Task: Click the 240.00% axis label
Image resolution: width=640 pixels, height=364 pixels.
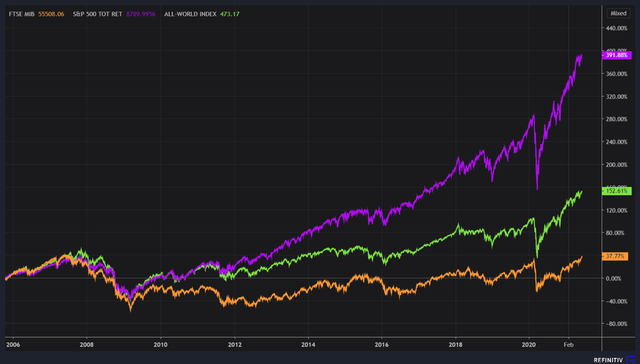Action: (617, 142)
